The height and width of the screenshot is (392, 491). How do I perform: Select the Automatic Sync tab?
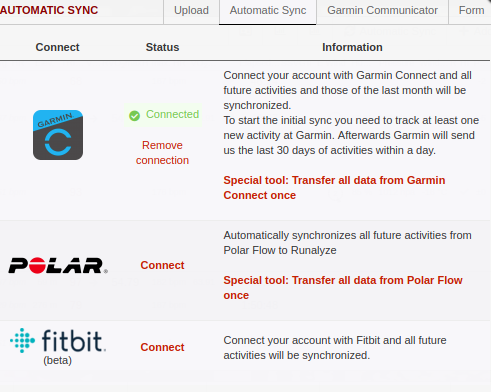coord(268,11)
